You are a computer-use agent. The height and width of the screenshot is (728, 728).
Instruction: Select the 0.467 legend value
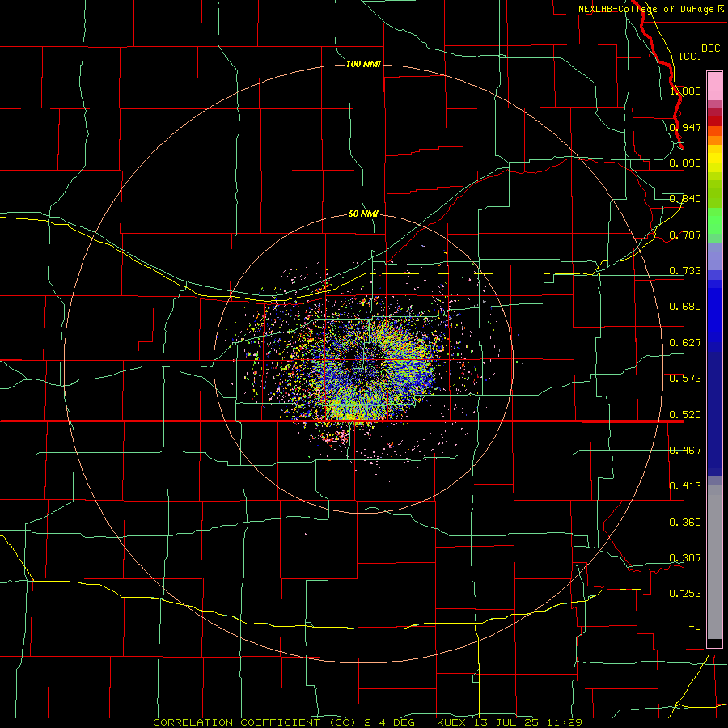[685, 451]
